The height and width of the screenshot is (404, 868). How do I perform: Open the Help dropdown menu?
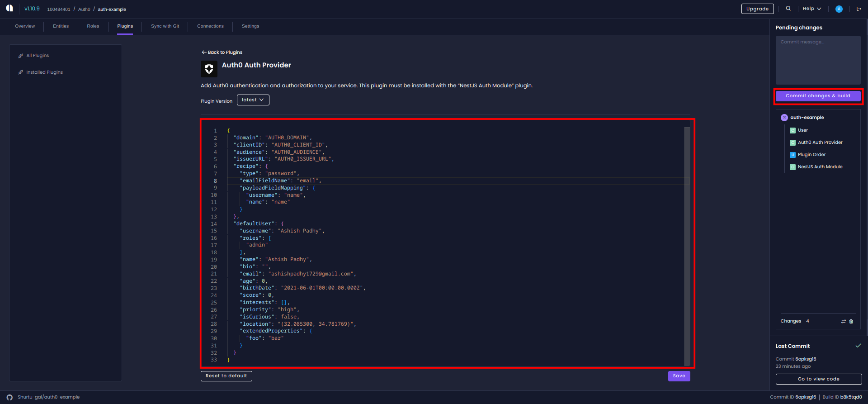[812, 9]
